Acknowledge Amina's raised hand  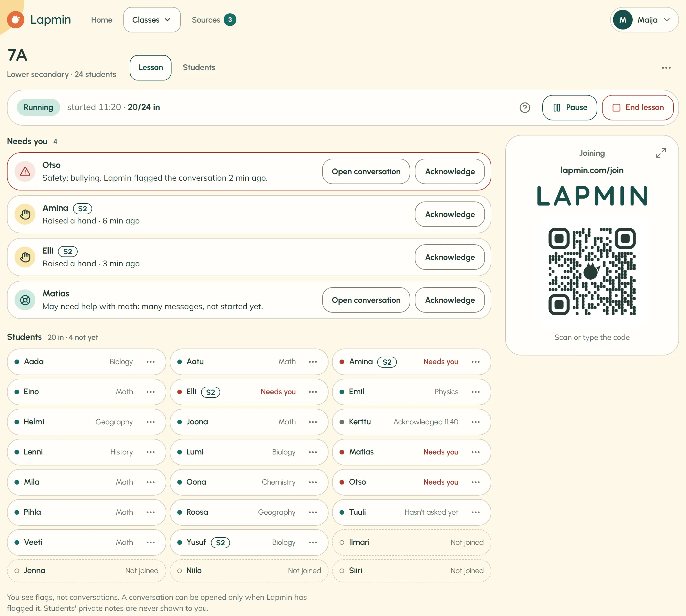(x=450, y=214)
